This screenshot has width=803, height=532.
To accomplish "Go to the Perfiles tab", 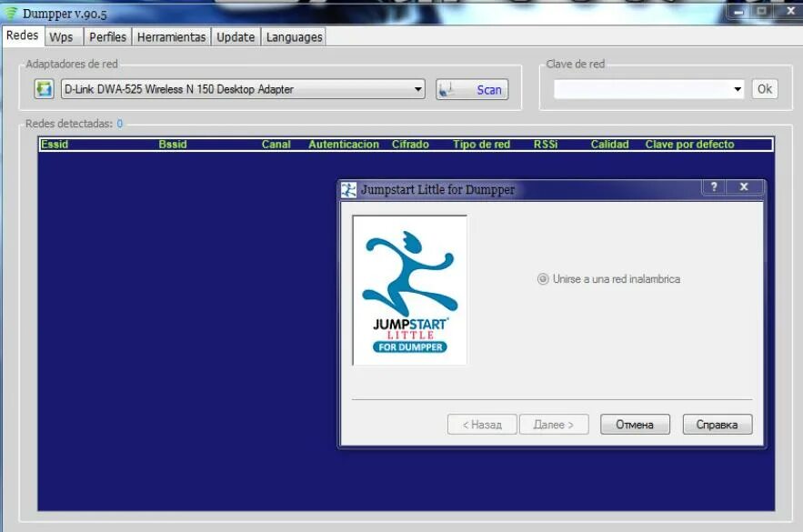I will coord(107,37).
